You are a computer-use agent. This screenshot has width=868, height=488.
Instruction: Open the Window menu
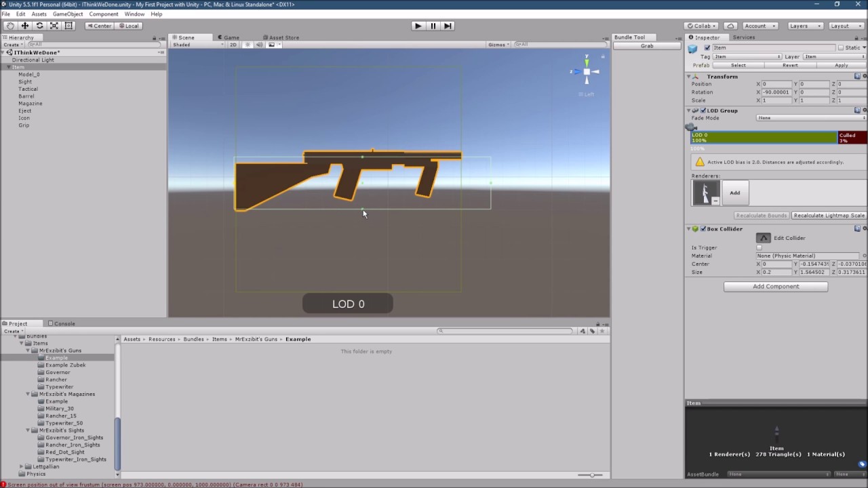(134, 14)
